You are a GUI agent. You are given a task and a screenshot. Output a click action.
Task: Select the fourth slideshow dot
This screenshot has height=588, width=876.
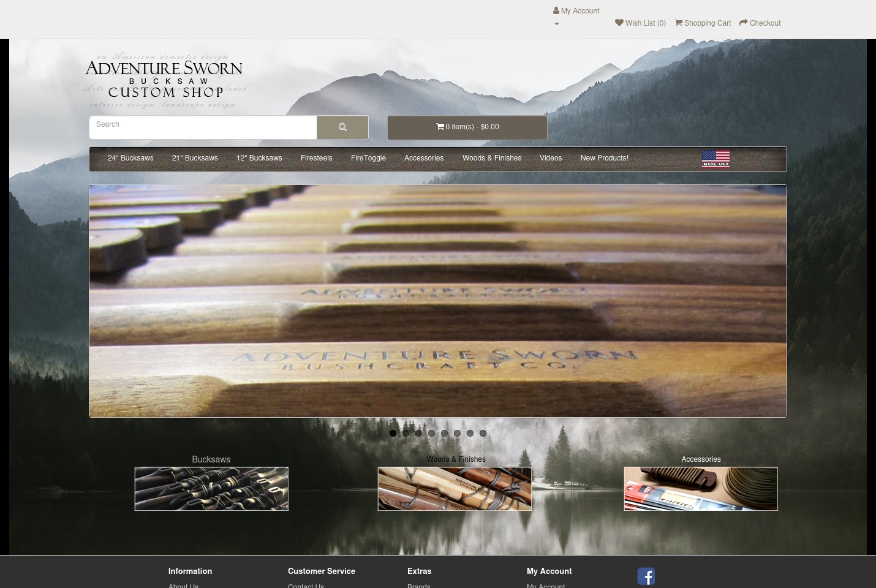431,433
